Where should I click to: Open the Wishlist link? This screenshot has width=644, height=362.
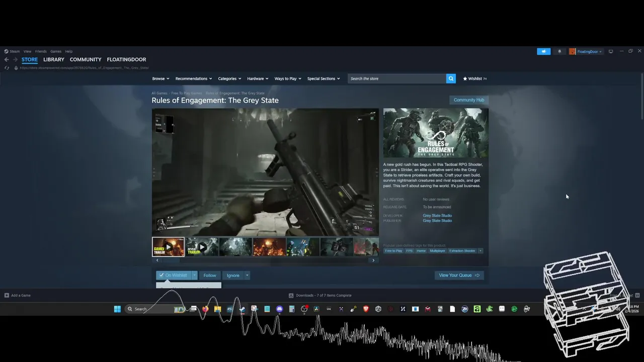point(474,78)
